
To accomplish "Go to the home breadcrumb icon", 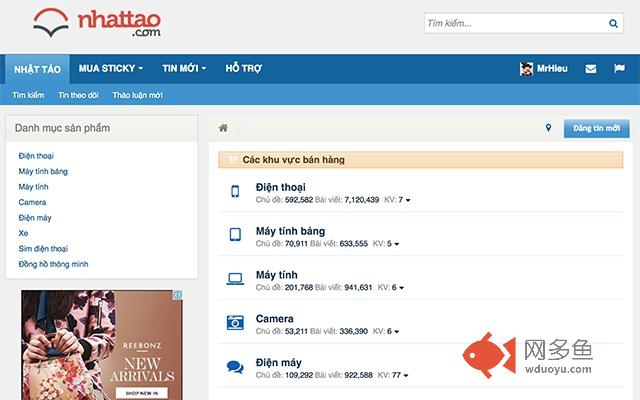I will click(x=223, y=128).
